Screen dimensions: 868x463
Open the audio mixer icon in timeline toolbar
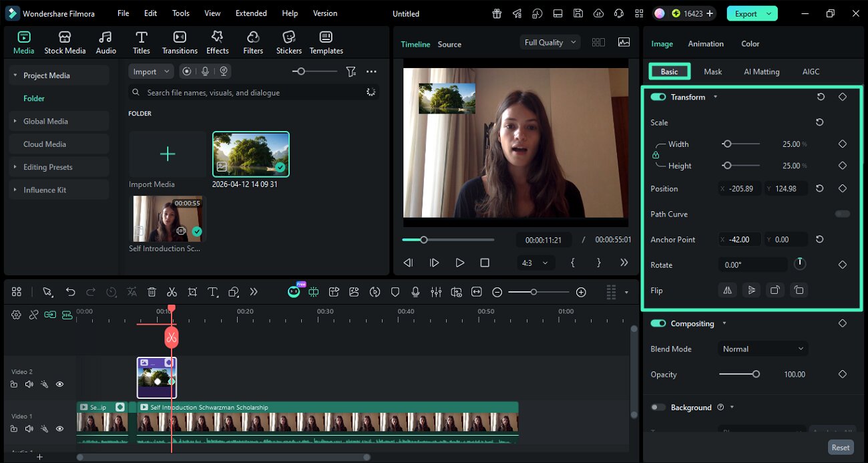point(436,292)
